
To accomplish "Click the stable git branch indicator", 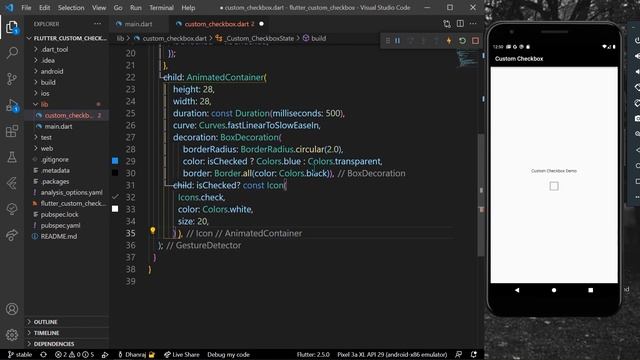I will click(20, 354).
